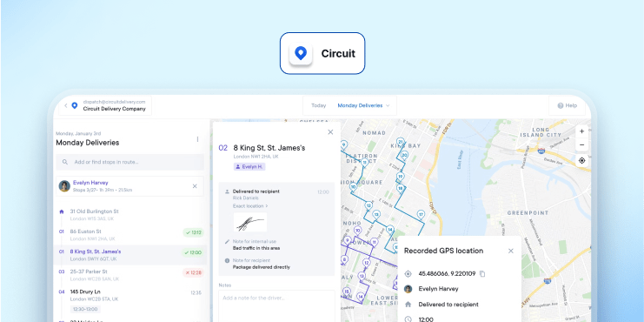
Task: Select the Evelyn H. driver tag
Action: point(249,166)
